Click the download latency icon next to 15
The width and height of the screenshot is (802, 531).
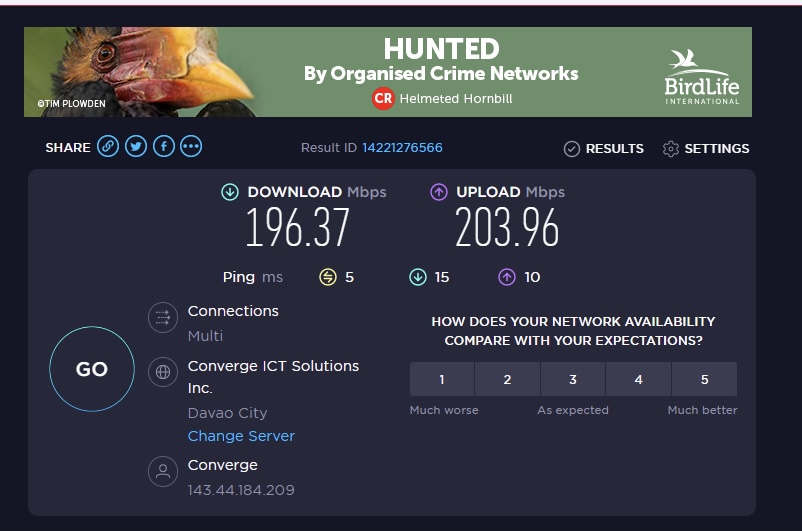click(418, 277)
